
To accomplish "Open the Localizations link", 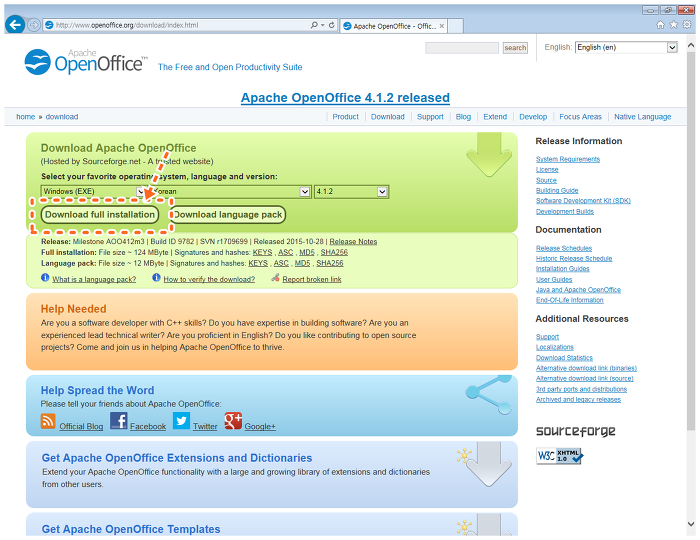I will tap(554, 347).
